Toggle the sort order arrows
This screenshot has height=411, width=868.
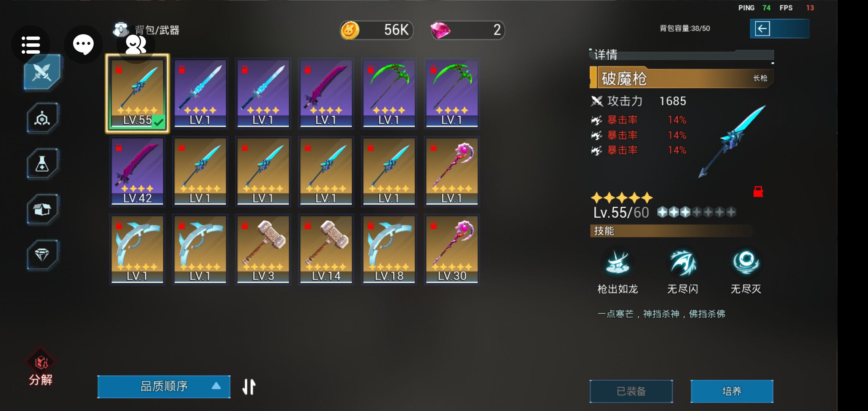tap(249, 387)
